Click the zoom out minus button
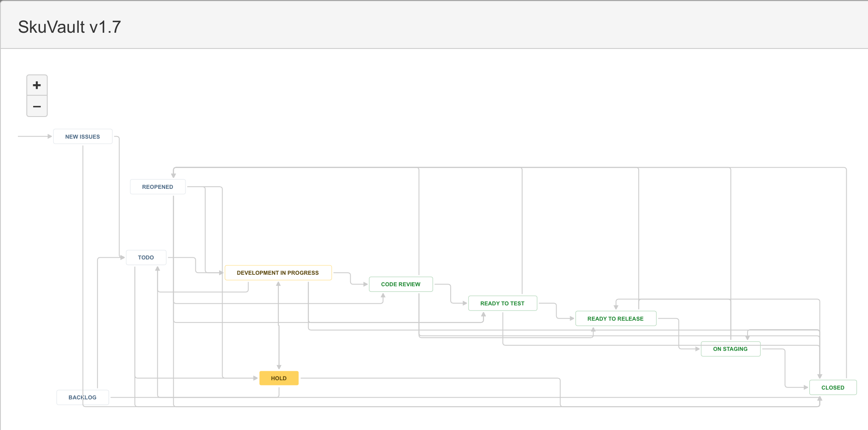The width and height of the screenshot is (868, 430). (x=37, y=106)
